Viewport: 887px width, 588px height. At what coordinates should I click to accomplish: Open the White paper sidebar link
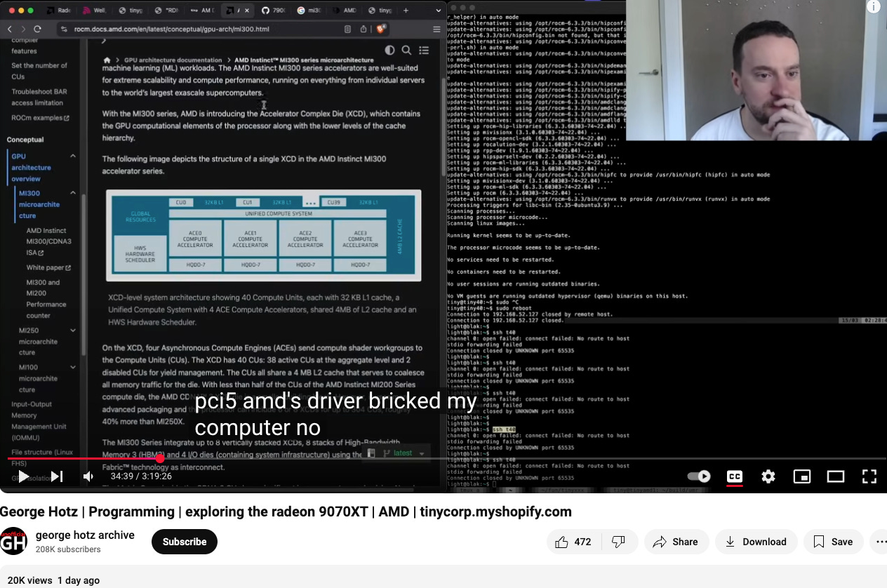(x=48, y=267)
